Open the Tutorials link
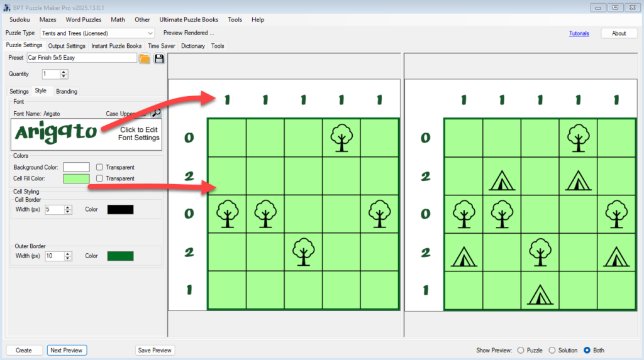This screenshot has width=644, height=360. 579,33
